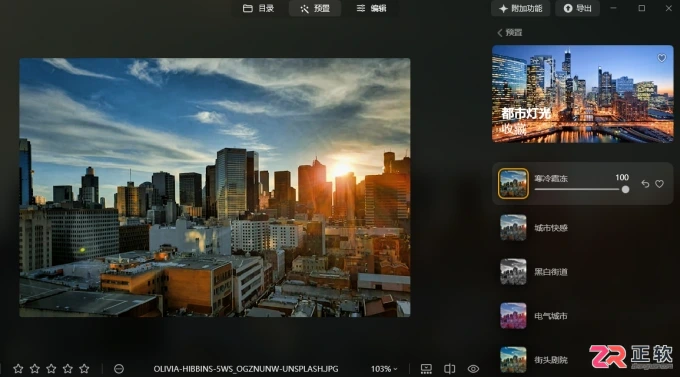Viewport: 680px width, 377px height.
Task: Reset the 寒冷霜冻 preset with undo arrow
Action: coord(645,184)
